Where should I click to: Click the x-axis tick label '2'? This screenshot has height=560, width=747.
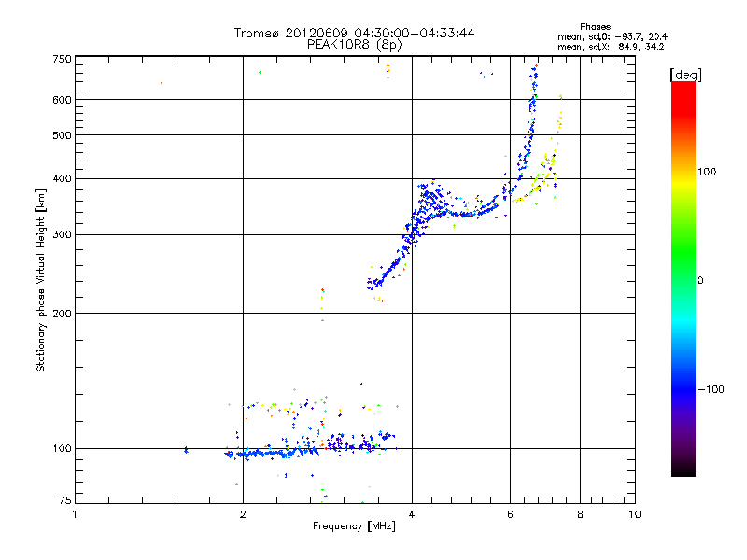coord(243,515)
